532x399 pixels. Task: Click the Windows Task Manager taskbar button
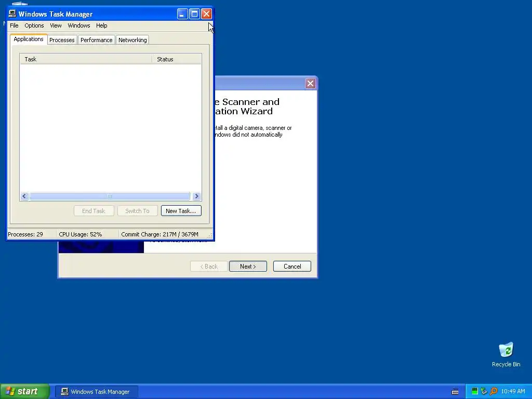pyautogui.click(x=96, y=392)
